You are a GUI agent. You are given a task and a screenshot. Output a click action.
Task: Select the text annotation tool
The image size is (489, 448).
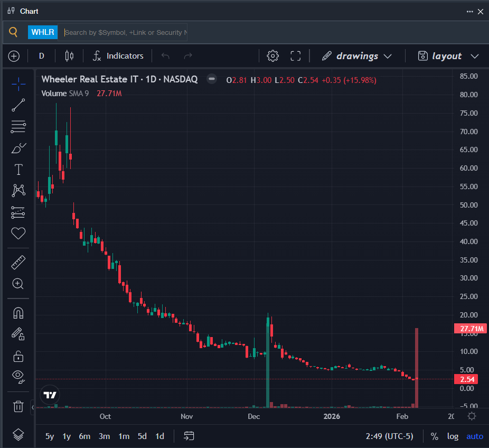click(x=18, y=170)
